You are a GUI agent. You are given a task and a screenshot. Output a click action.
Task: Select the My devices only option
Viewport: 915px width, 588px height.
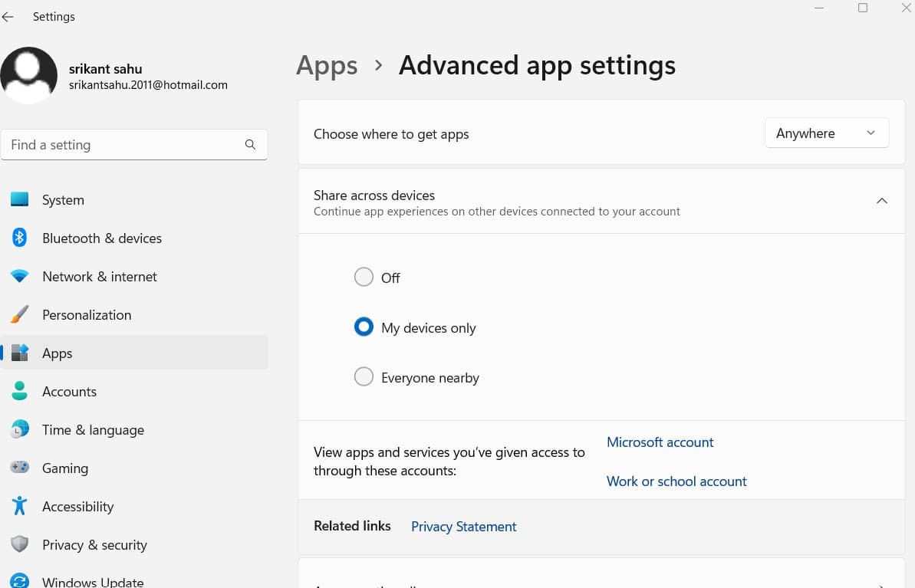364,327
